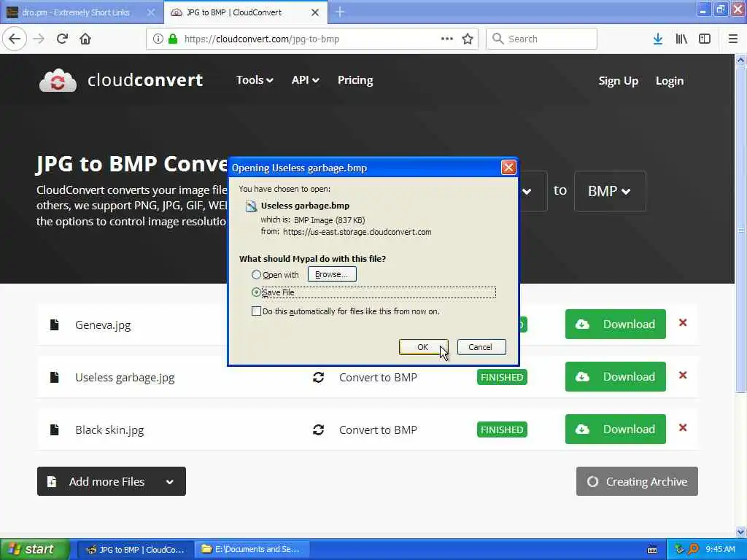
Task: Click the 9:45 AM taskbar clock
Action: [720, 549]
